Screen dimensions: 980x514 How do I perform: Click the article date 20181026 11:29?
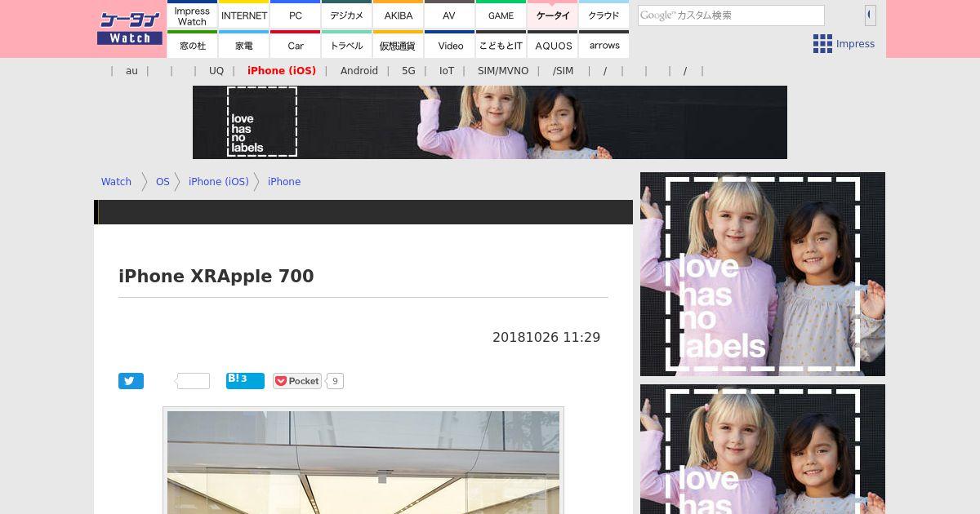coord(546,338)
